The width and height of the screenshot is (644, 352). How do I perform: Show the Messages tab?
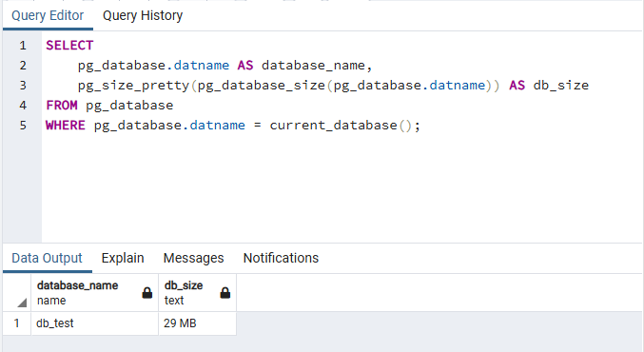(x=193, y=258)
